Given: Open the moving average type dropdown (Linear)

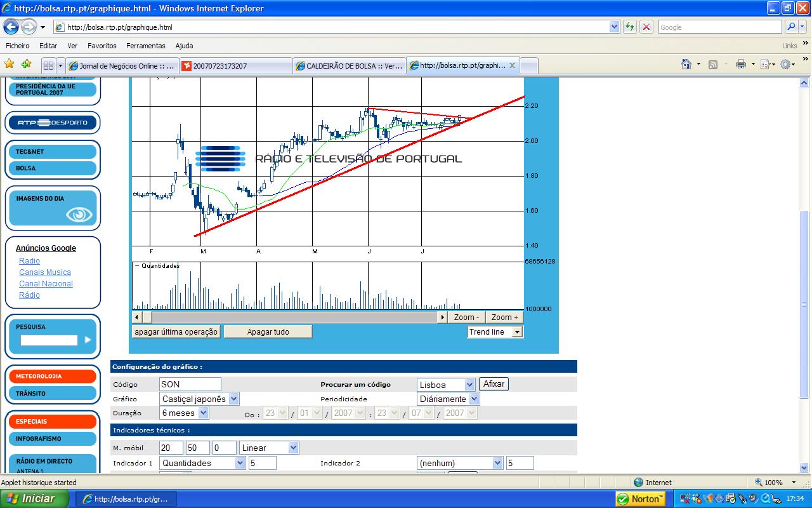Looking at the screenshot, I should [293, 448].
